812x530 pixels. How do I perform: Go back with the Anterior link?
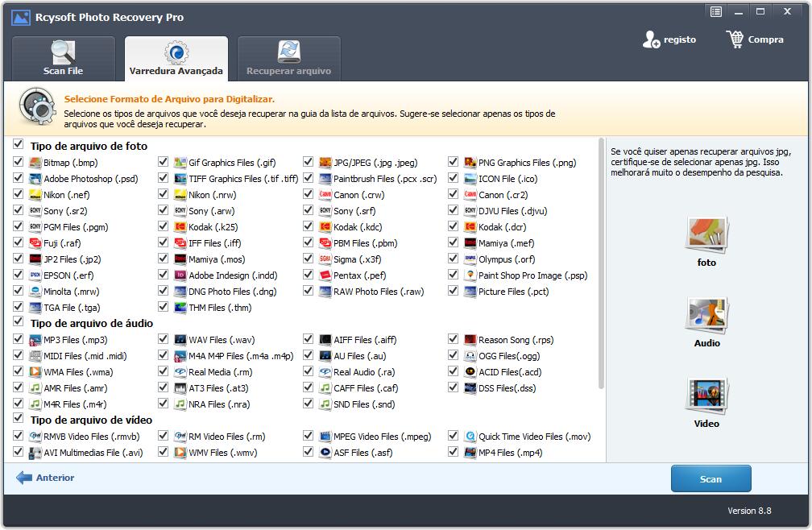[46, 478]
